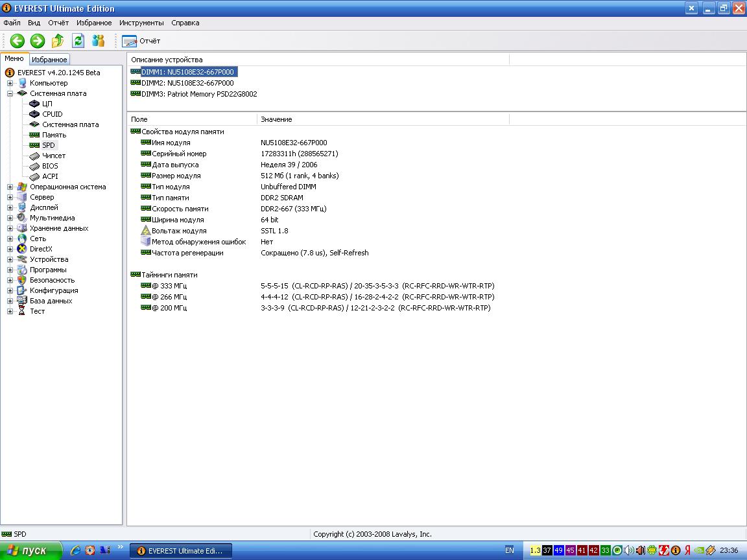Click the green Forward arrow button
The image size is (747, 560).
click(38, 41)
